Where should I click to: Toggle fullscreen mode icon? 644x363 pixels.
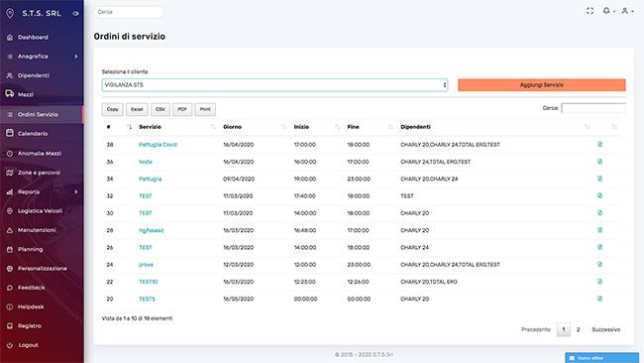coord(590,11)
